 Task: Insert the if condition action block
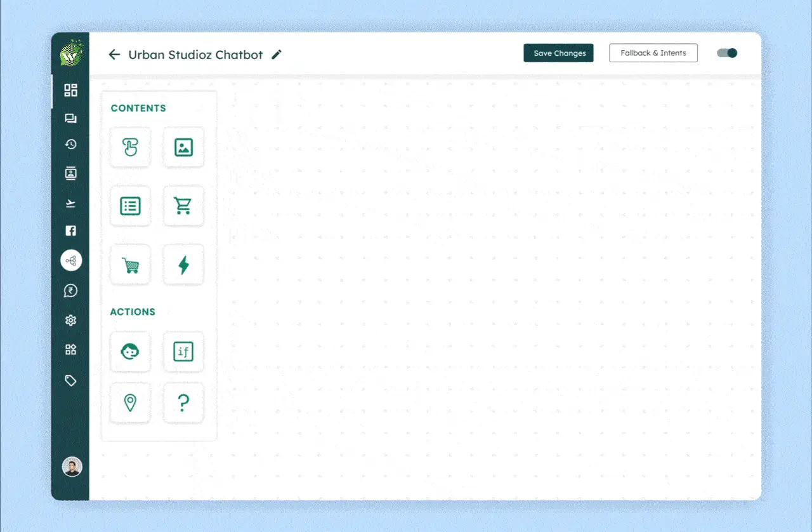(x=183, y=351)
